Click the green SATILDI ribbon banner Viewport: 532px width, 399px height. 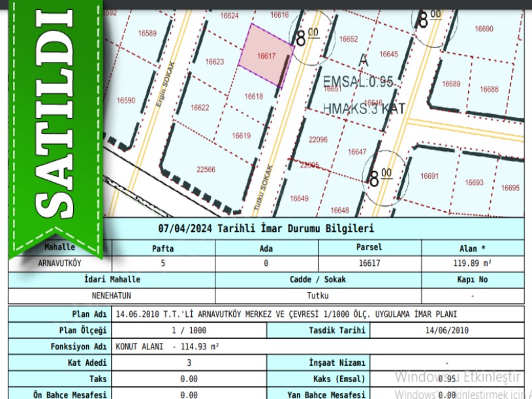54,124
